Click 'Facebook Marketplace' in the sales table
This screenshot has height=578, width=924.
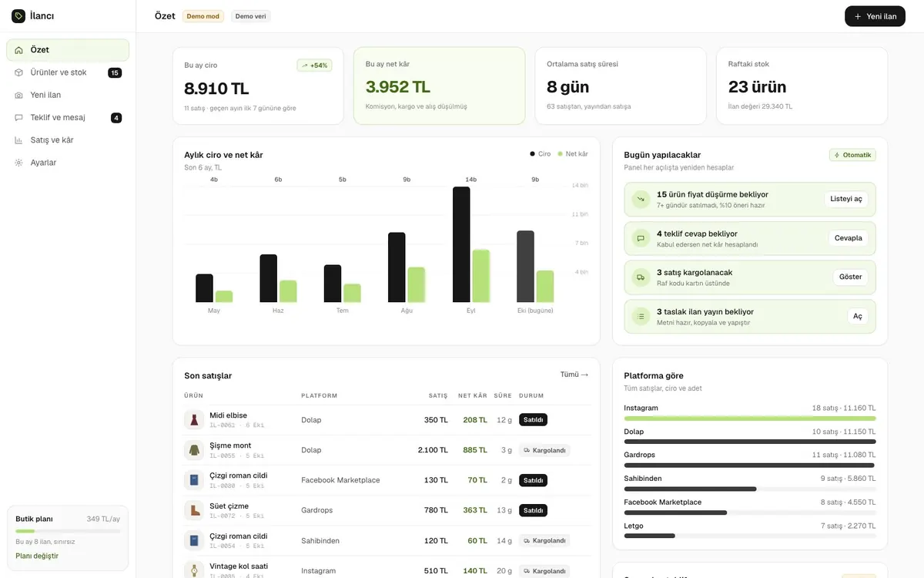[340, 480]
